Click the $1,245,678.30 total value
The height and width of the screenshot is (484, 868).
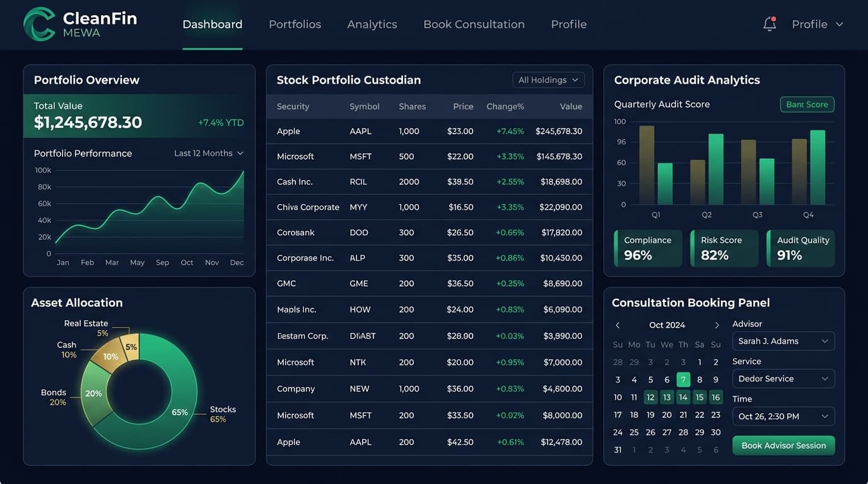click(x=88, y=122)
